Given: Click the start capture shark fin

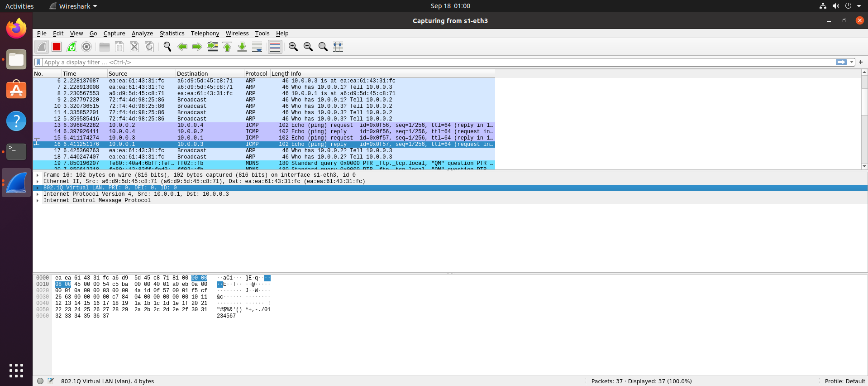Looking at the screenshot, I should (42, 47).
